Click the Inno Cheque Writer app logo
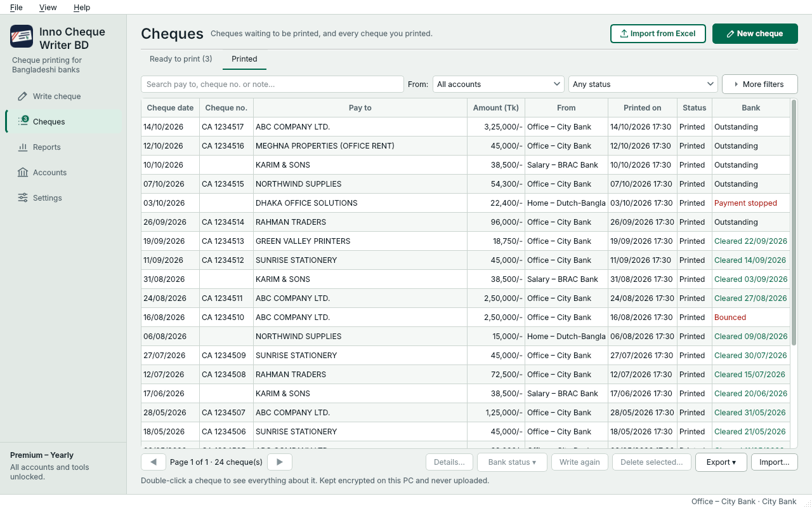This screenshot has width=812, height=508. click(22, 36)
